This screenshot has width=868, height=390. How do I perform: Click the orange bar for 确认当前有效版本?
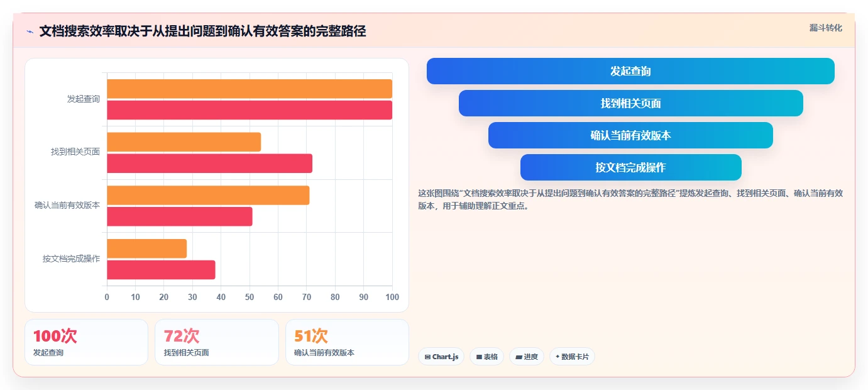[208, 195]
